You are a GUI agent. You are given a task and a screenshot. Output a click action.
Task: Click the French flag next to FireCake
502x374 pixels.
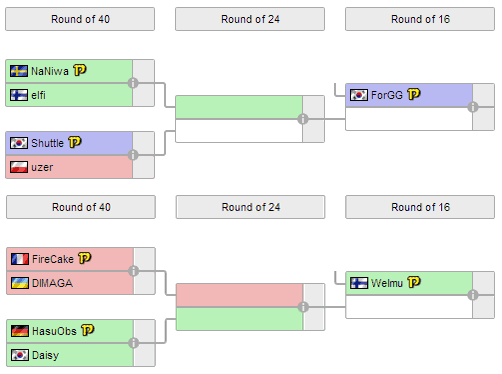click(x=20, y=259)
